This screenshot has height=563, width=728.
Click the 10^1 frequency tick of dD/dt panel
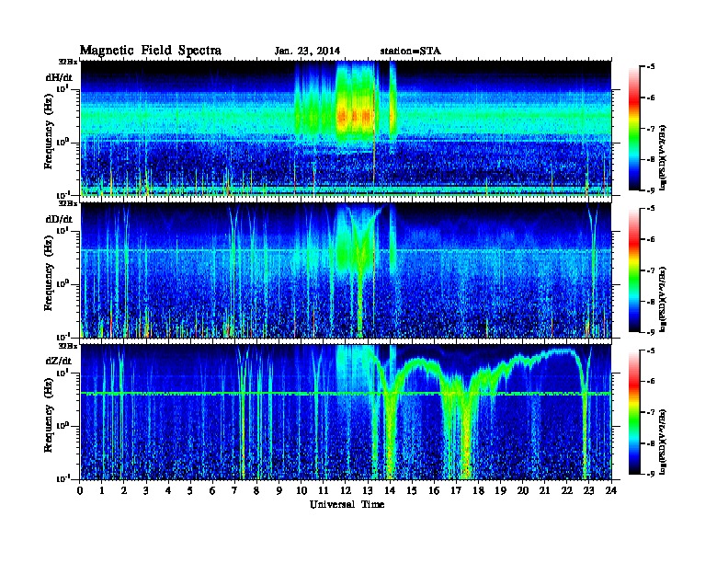(x=63, y=230)
